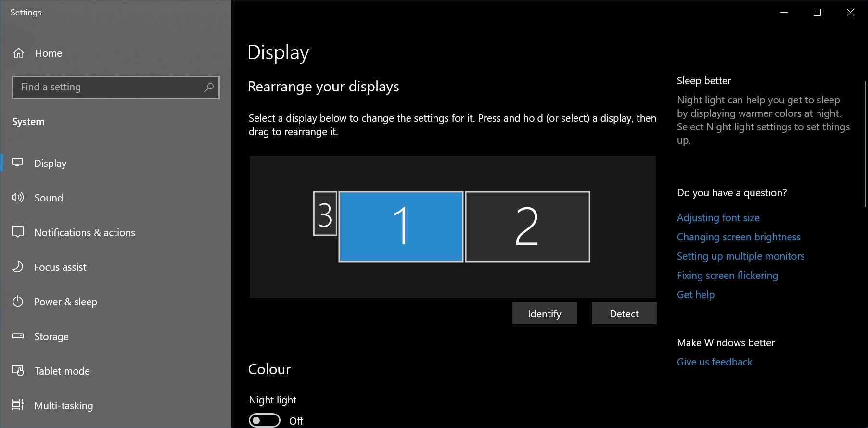Turn on the Night light toggle

(264, 420)
